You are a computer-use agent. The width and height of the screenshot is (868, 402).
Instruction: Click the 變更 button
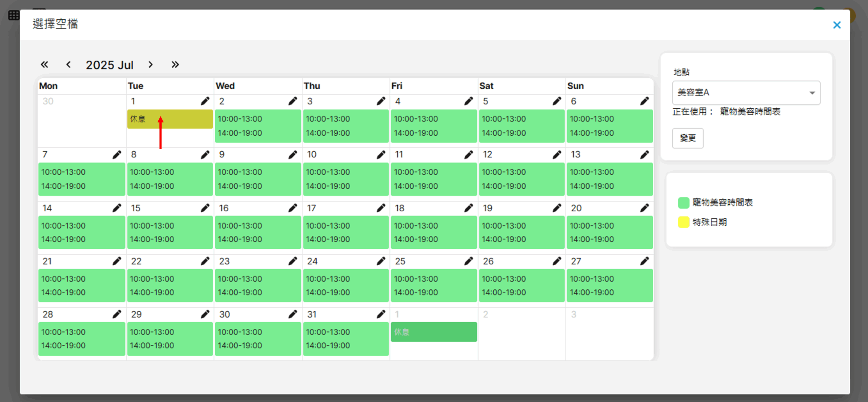(x=688, y=138)
